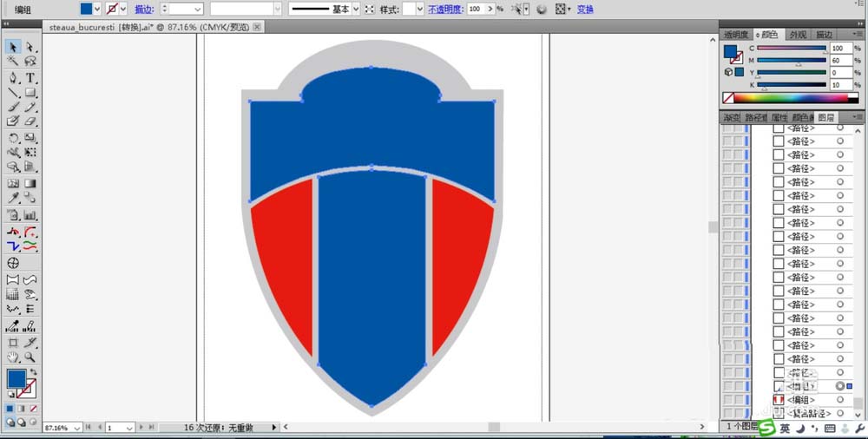Viewport: 868px width, 439px height.
Task: Choose the Magic Wand tool
Action: [x=13, y=61]
